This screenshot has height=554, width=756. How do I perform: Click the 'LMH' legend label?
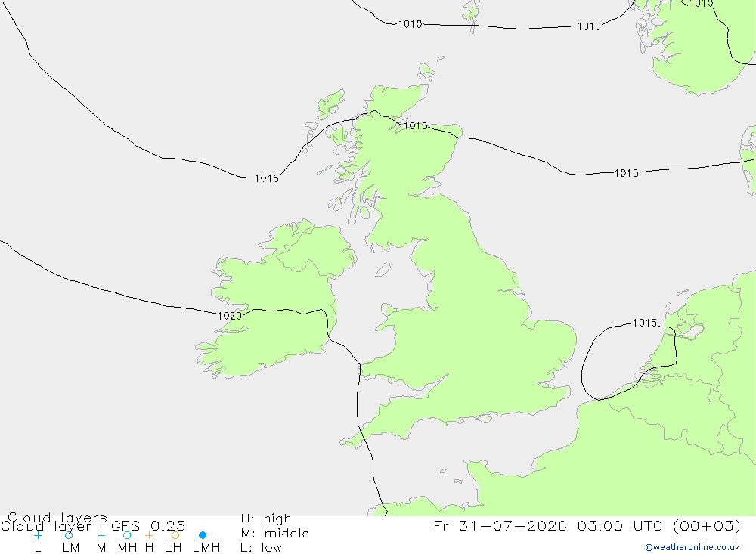click(x=206, y=548)
